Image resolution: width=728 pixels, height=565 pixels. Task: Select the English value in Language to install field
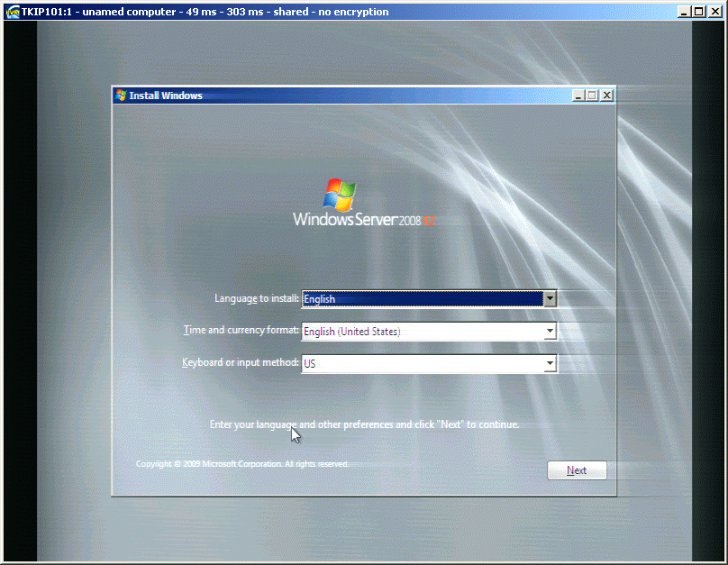click(x=423, y=298)
